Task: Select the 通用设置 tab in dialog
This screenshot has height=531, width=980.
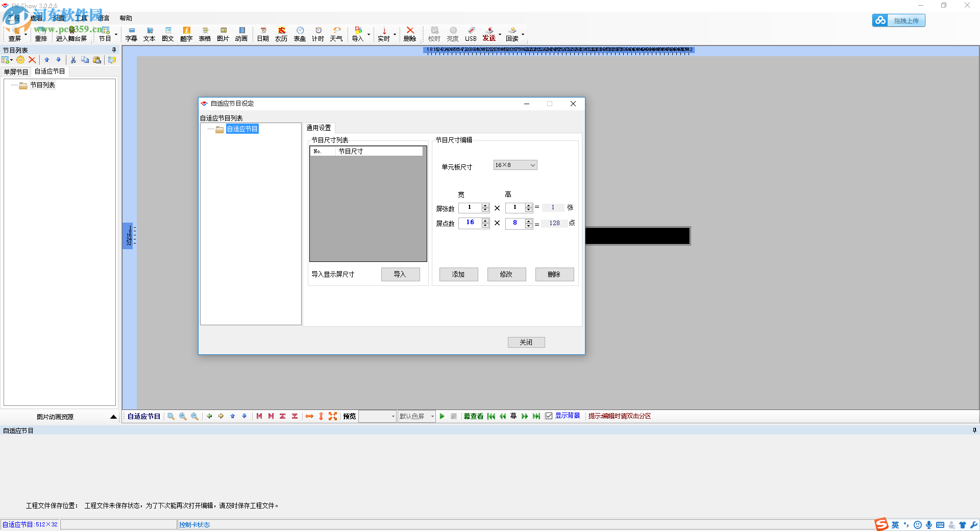Action: point(318,128)
